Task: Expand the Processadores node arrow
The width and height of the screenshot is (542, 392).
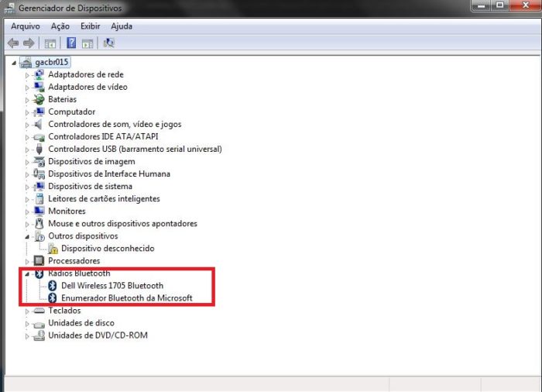Action: click(x=27, y=262)
